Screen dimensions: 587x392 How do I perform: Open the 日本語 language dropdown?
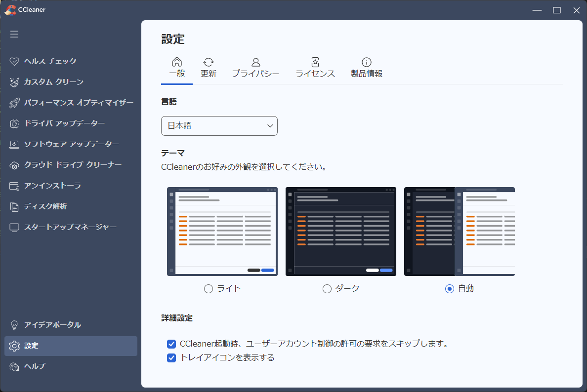pyautogui.click(x=219, y=126)
